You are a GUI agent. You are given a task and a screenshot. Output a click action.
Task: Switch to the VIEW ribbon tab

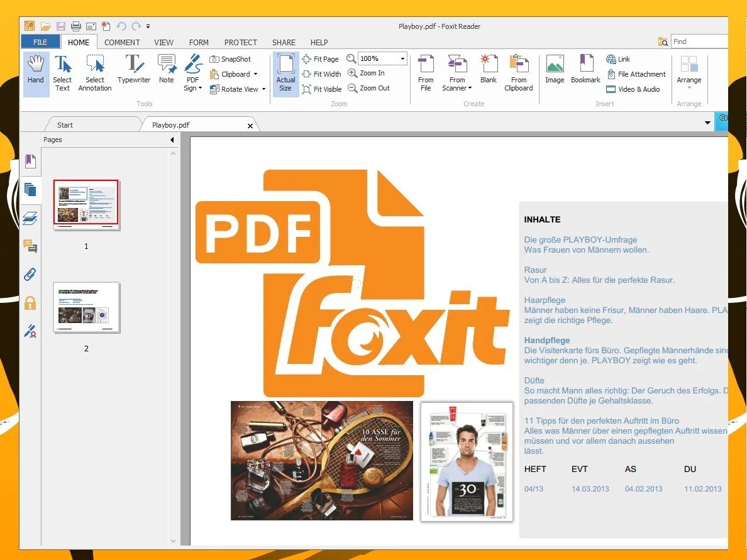coord(164,42)
